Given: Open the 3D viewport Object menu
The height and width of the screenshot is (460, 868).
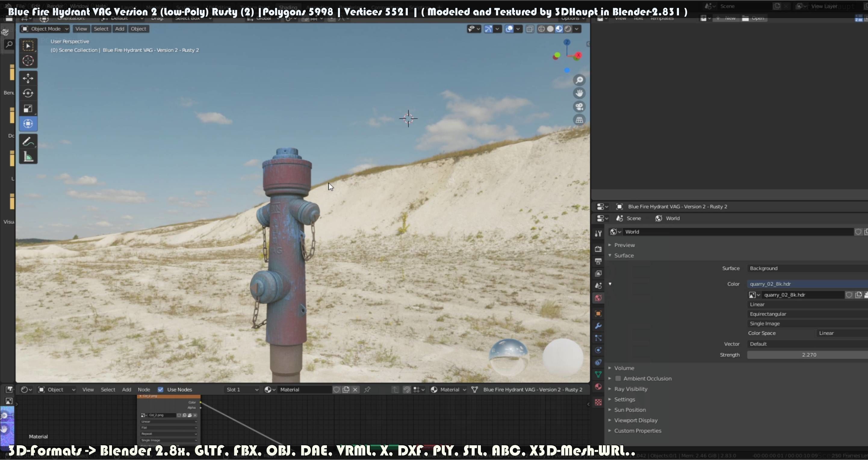Looking at the screenshot, I should coord(138,29).
